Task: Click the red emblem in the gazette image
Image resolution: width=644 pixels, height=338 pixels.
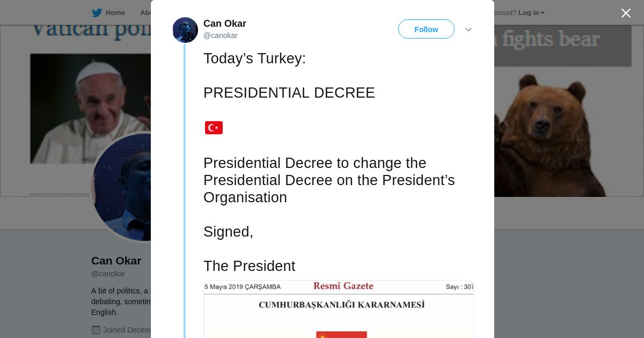Action: tap(341, 335)
